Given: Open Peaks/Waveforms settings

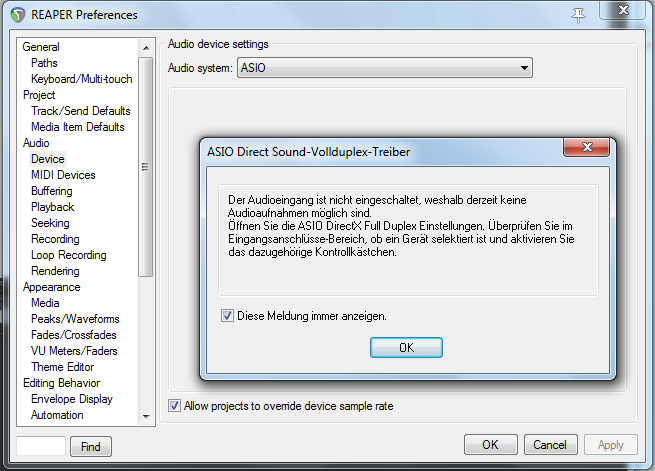Looking at the screenshot, I should (x=75, y=319).
